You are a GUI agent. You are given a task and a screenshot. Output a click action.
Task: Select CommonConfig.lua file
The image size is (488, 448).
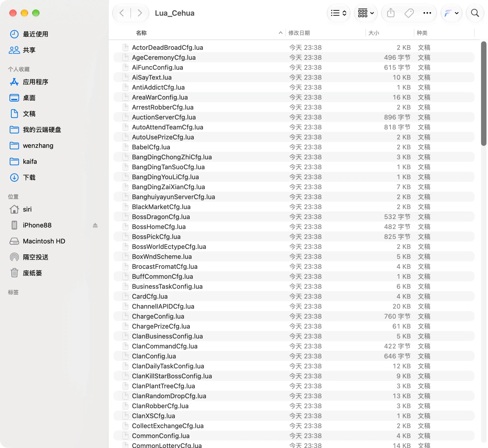[x=294, y=436]
